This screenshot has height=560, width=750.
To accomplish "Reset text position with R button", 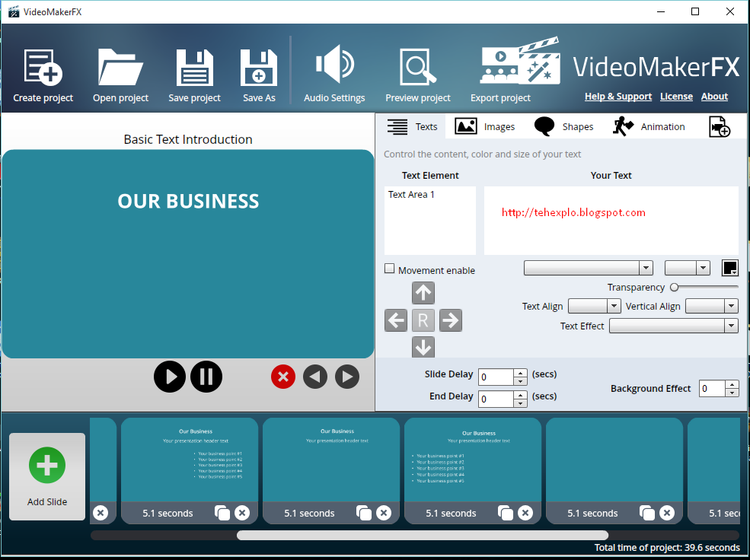I will click(423, 320).
